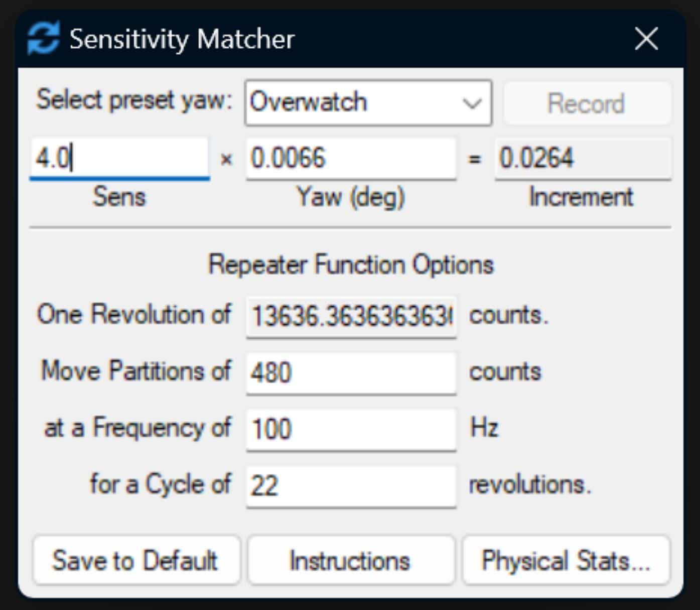Click the "Increment" label text

coord(581,196)
